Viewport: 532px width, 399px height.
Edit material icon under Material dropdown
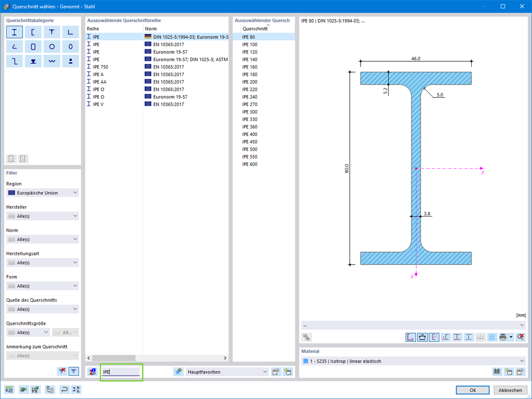(520, 372)
